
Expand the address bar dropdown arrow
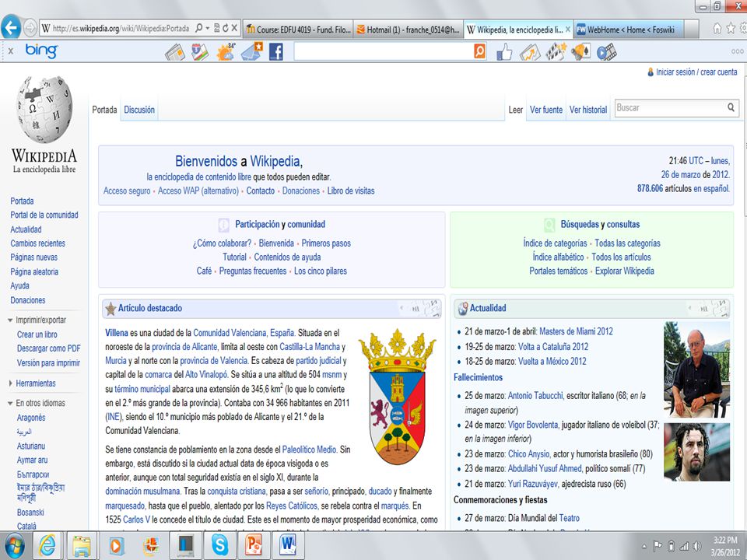[208, 29]
